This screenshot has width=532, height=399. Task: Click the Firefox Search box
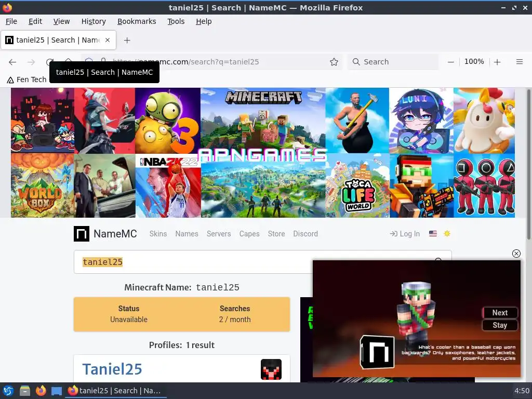(x=393, y=62)
